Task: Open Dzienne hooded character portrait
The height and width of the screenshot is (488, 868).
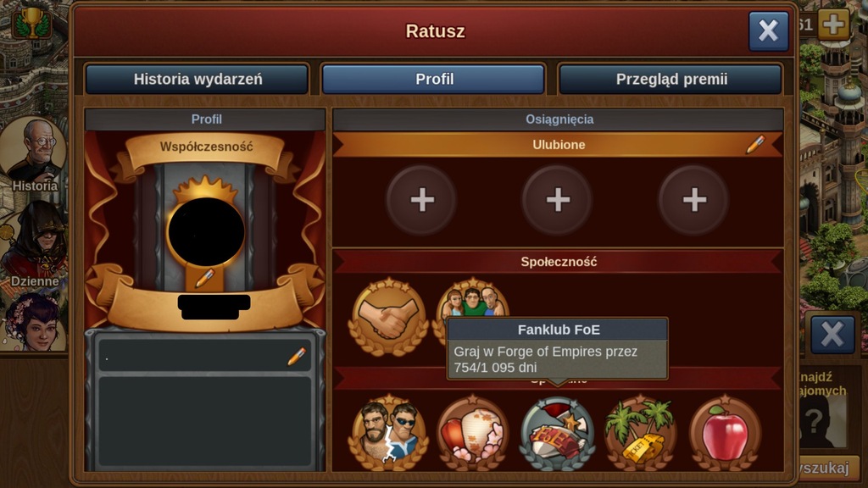Action: pos(34,243)
